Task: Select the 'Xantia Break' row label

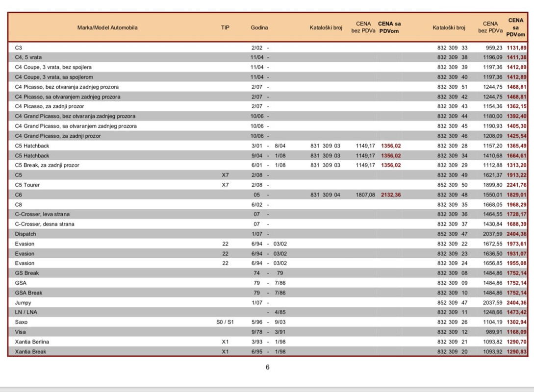Action: pos(30,351)
